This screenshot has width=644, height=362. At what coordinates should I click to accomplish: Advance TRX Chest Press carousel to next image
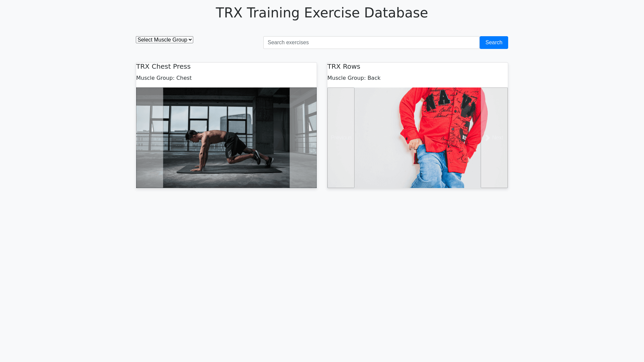pos(303,138)
